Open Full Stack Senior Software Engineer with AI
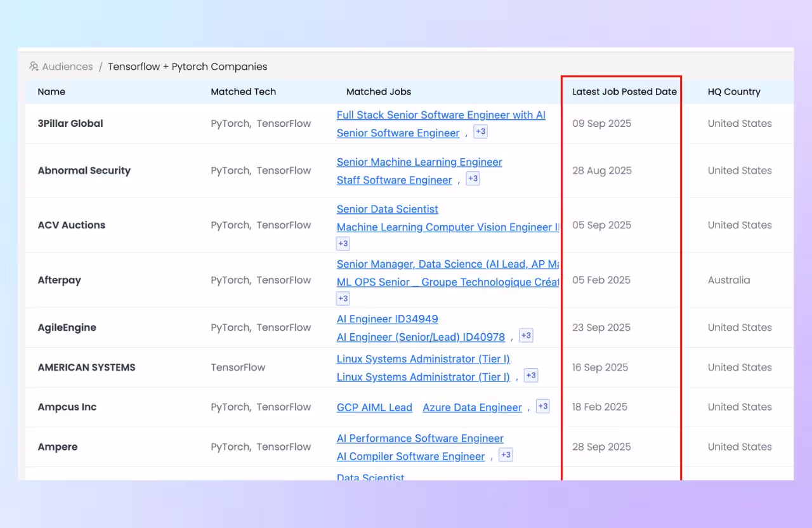The image size is (812, 528). pyautogui.click(x=441, y=115)
